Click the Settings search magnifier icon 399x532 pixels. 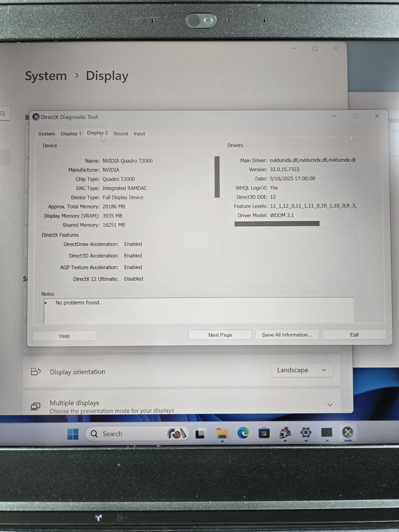[x=3, y=114]
